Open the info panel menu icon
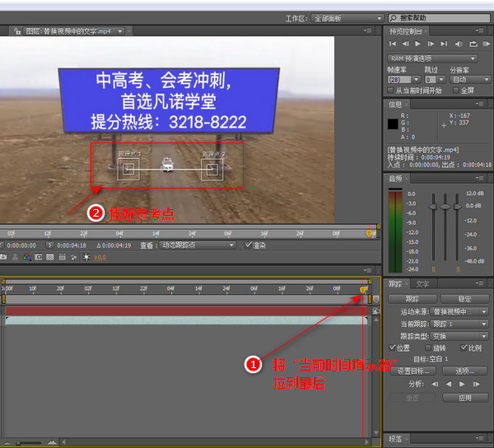This screenshot has height=448, width=494. 480,103
